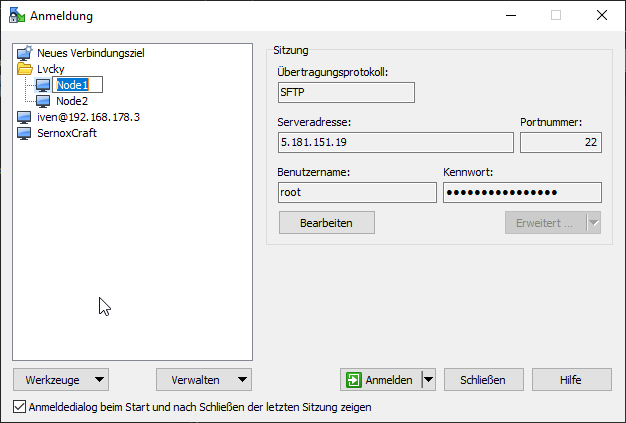Click the Bearbeiten button

(326, 222)
